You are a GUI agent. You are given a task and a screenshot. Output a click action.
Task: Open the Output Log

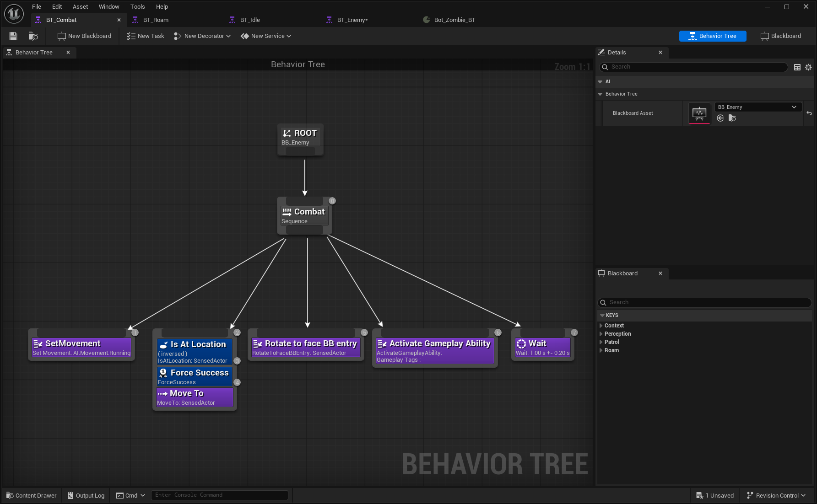86,495
